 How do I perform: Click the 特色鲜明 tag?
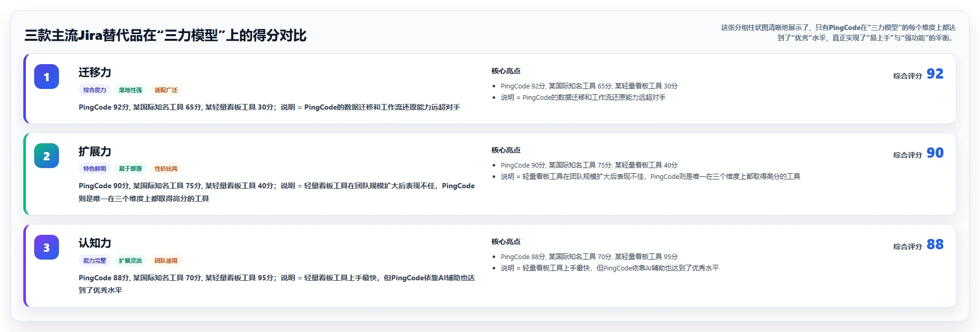pyautogui.click(x=95, y=169)
